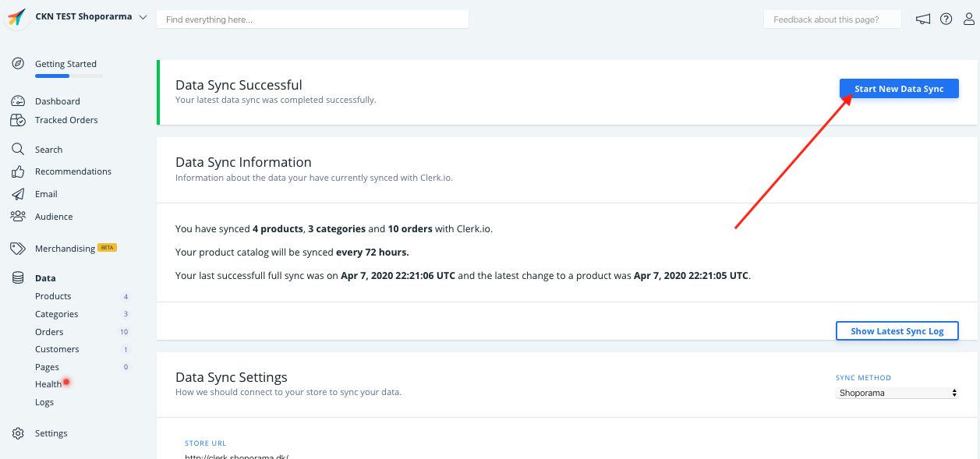Click the Getting Started compass icon
This screenshot has height=459, width=980.
coord(18,64)
